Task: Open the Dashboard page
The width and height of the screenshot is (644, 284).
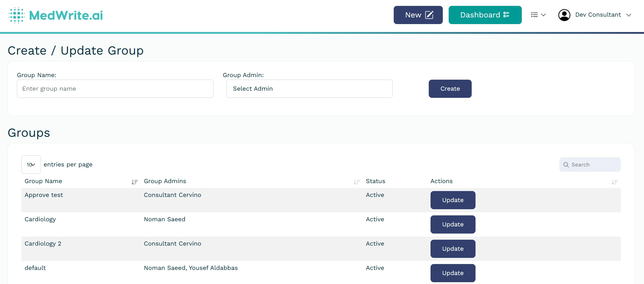Action: [x=485, y=15]
